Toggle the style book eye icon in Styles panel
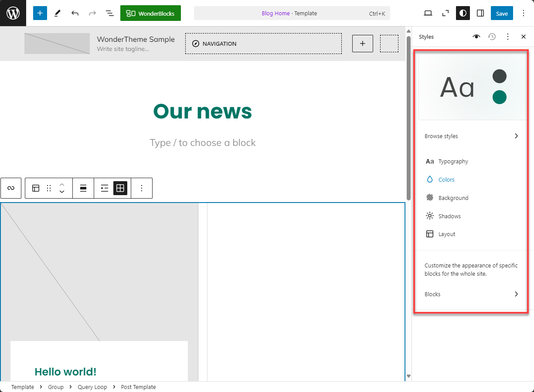This screenshot has height=392, width=534. 476,37
